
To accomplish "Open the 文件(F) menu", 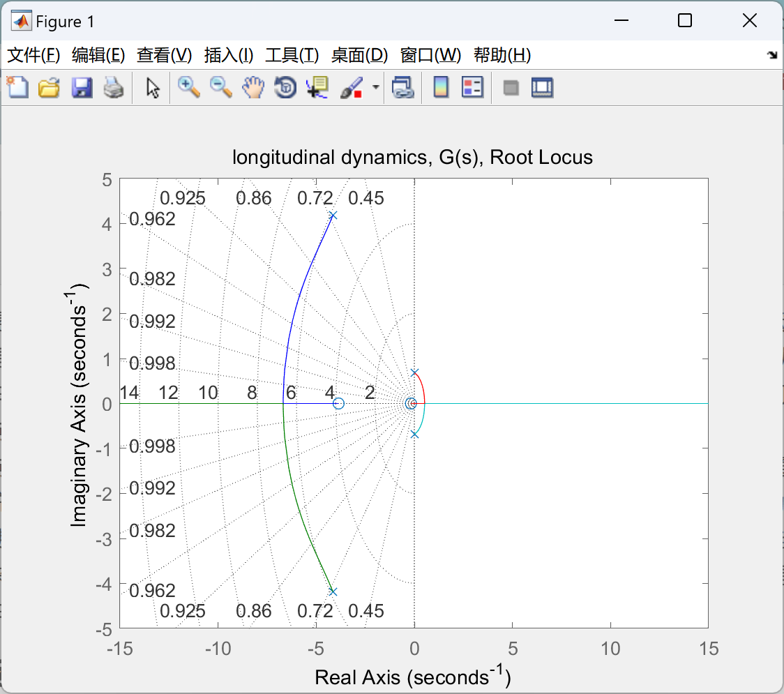I will 33,55.
